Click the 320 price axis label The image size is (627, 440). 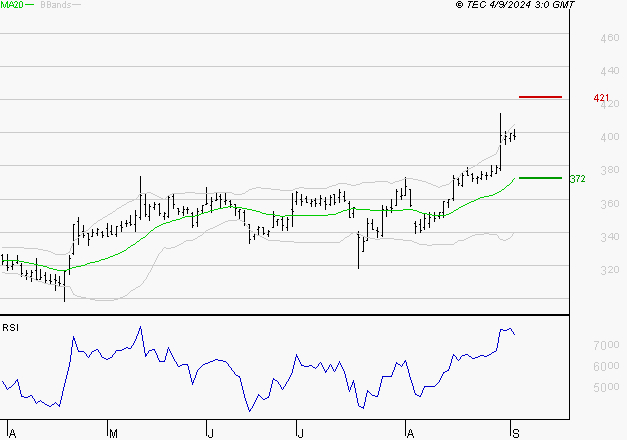[x=609, y=270]
